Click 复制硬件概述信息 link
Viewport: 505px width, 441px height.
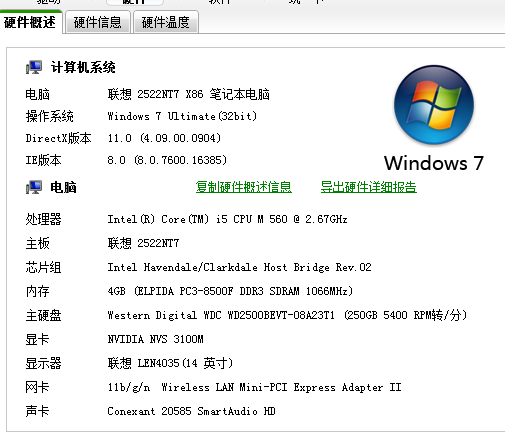pos(244,187)
